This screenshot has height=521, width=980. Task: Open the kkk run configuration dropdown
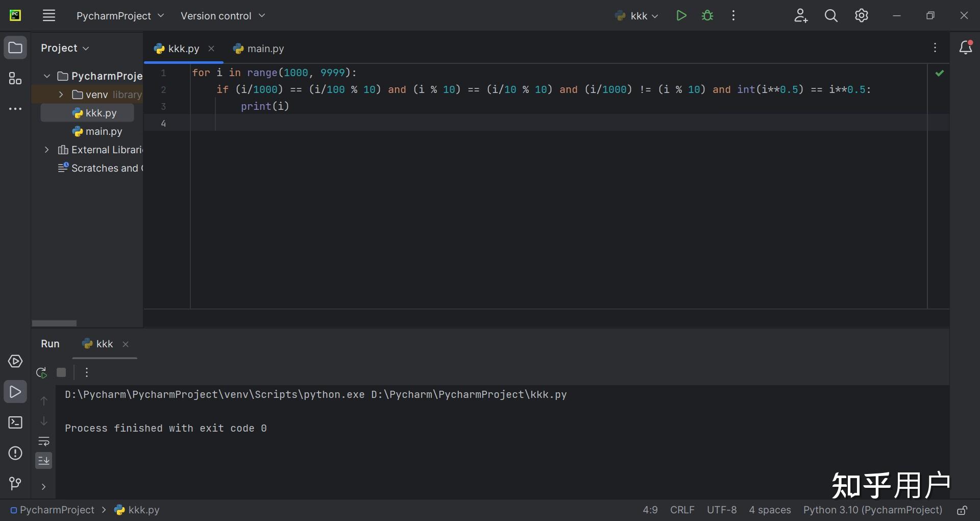click(x=637, y=16)
